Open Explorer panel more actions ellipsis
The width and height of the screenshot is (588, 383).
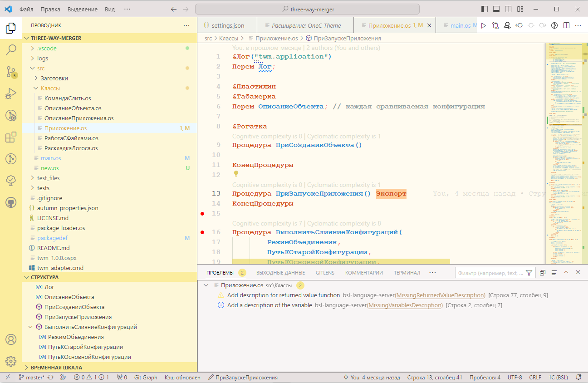(x=186, y=26)
